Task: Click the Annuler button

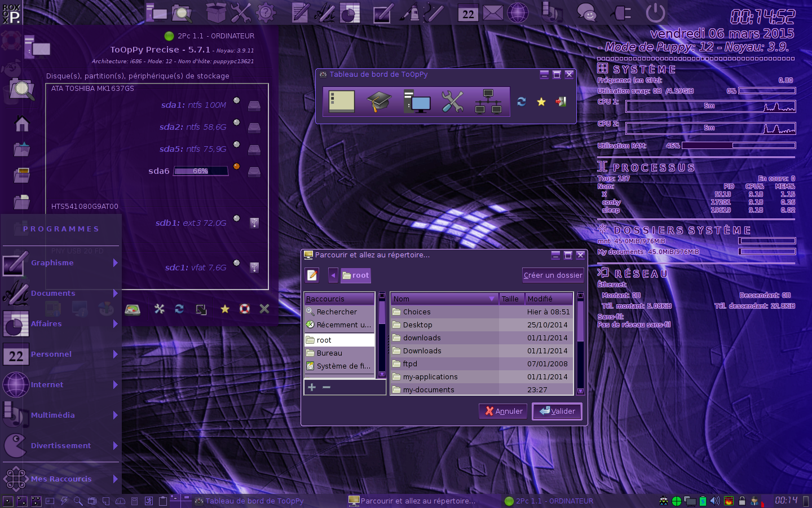Action: [504, 411]
